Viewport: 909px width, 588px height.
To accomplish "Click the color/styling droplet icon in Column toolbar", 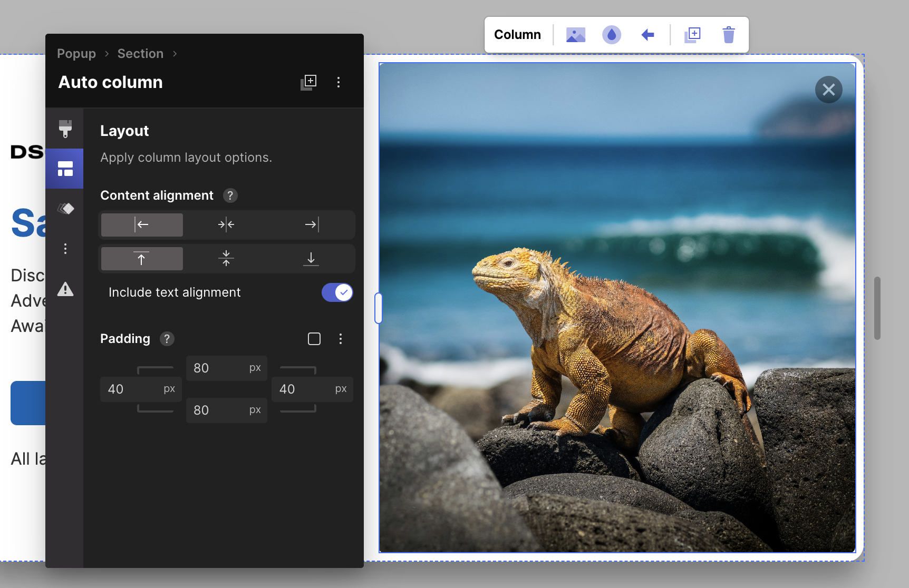I will 612,34.
